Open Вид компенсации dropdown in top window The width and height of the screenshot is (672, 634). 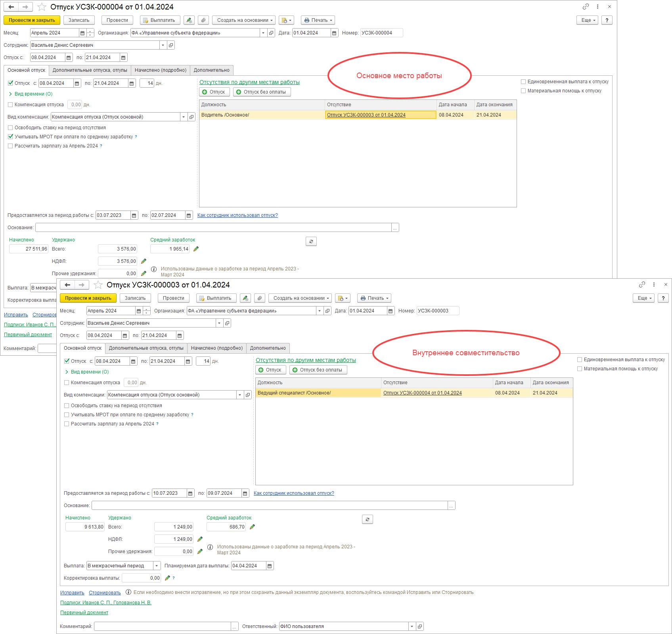[183, 117]
